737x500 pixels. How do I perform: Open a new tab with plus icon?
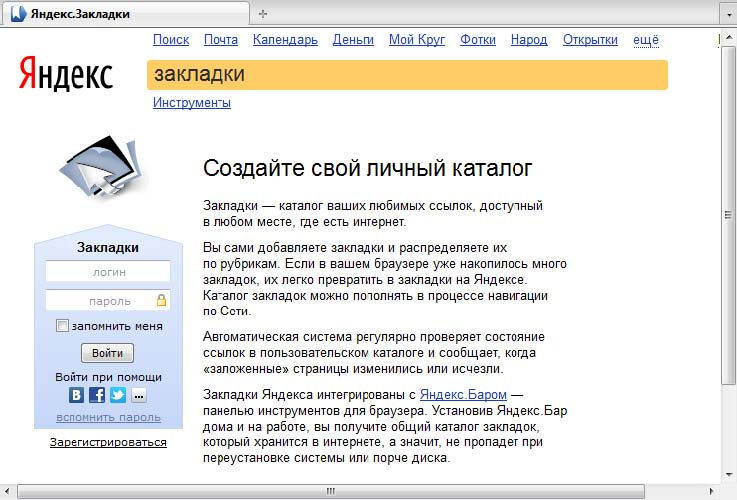(x=263, y=14)
